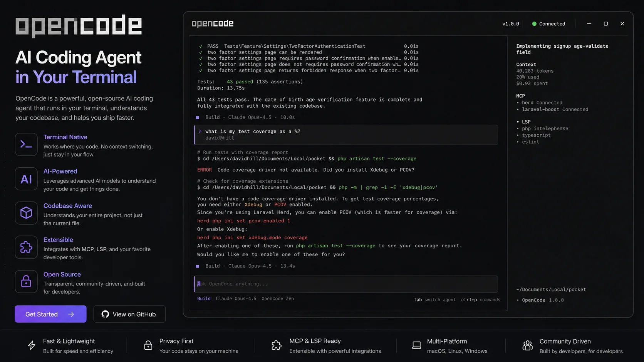The width and height of the screenshot is (644, 362).
Task: Click the Privacy First lock icon
Action: [148, 345]
